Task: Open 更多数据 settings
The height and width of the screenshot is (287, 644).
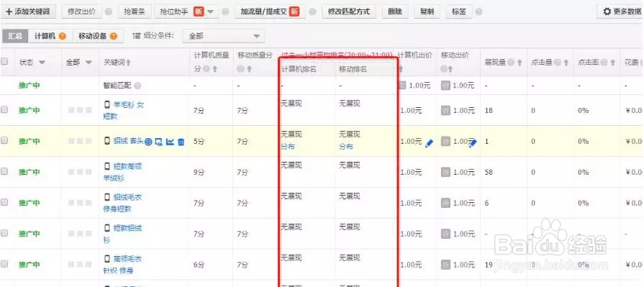Action: click(621, 12)
